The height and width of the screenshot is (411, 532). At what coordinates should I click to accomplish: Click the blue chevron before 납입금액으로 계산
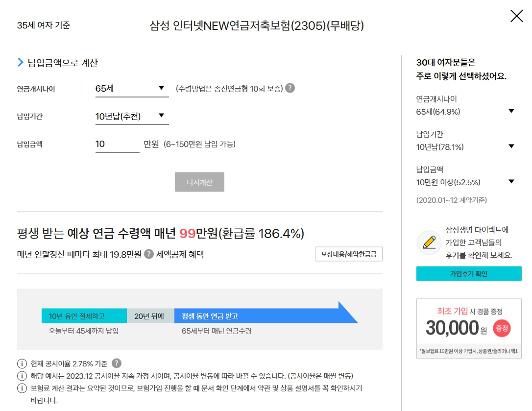pos(21,62)
